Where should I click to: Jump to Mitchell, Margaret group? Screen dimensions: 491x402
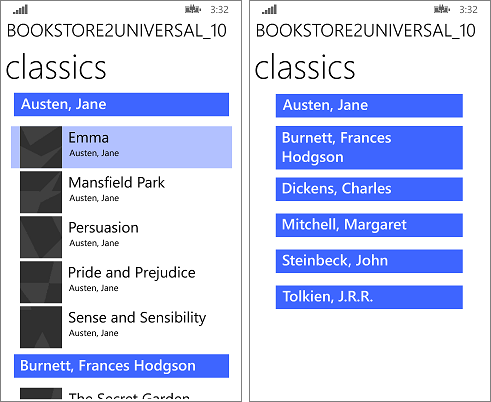369,225
